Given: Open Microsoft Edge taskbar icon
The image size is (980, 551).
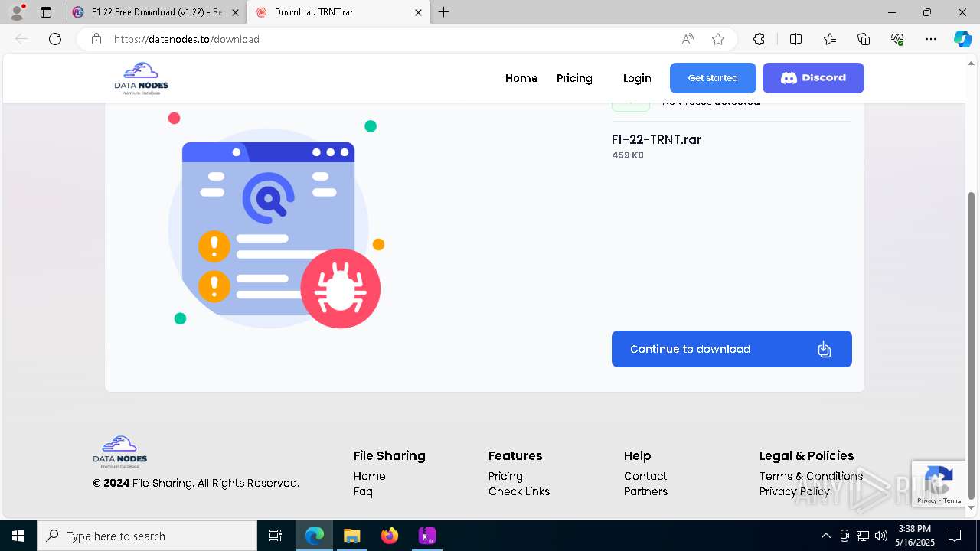Looking at the screenshot, I should point(315,536).
